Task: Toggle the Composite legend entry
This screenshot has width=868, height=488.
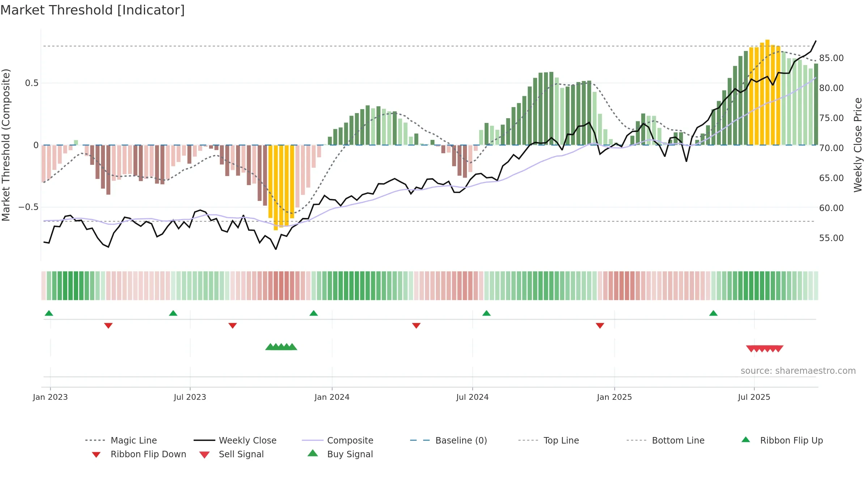Action: point(338,440)
